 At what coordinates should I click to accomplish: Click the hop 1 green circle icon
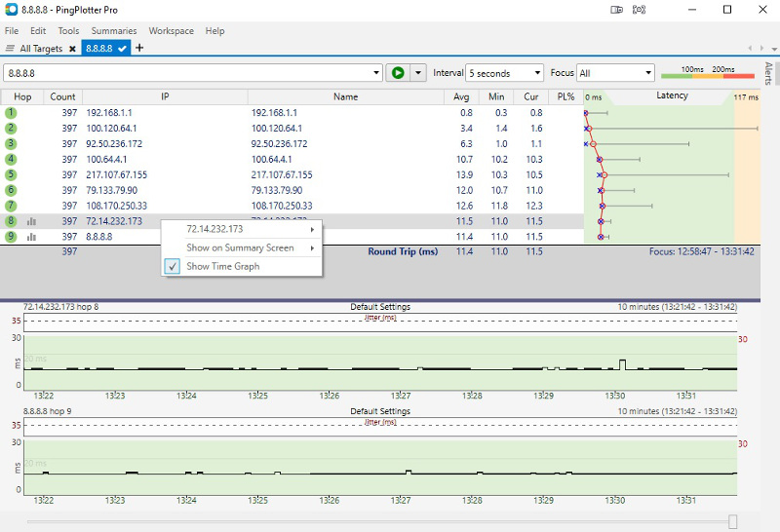(11, 113)
